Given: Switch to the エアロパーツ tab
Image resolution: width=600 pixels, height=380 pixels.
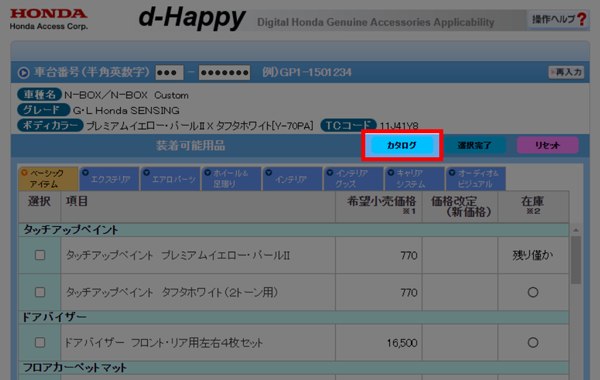Looking at the screenshot, I should [171, 179].
